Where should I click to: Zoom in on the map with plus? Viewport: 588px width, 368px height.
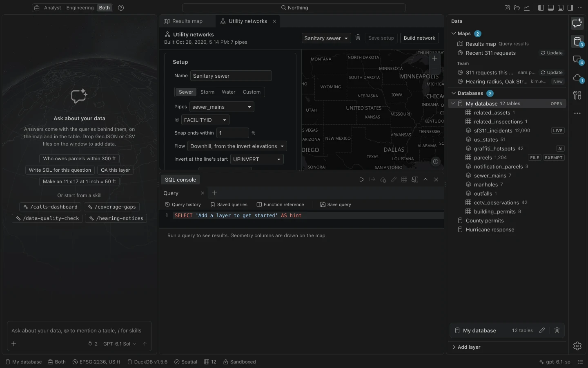tap(435, 58)
